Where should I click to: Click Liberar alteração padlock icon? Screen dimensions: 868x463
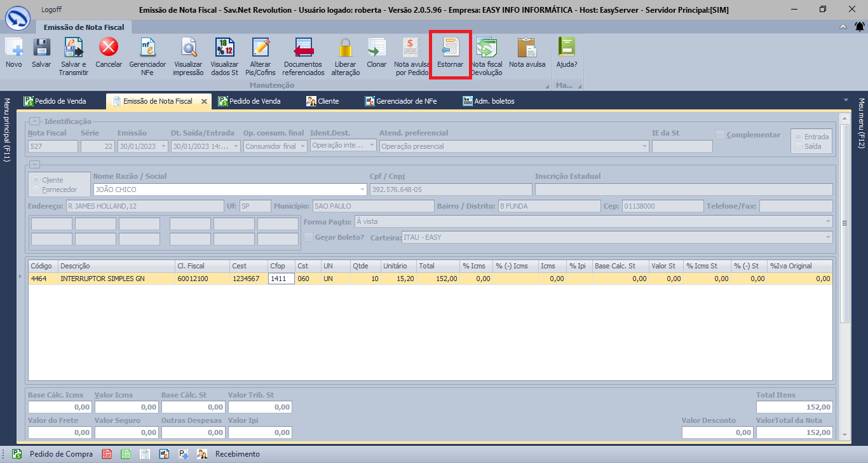345,48
